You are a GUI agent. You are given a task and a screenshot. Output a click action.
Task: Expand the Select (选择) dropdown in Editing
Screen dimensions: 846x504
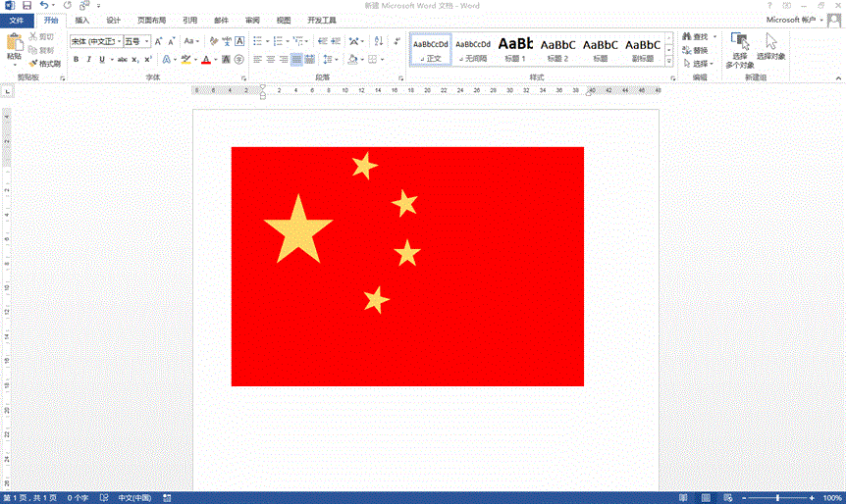pos(698,64)
